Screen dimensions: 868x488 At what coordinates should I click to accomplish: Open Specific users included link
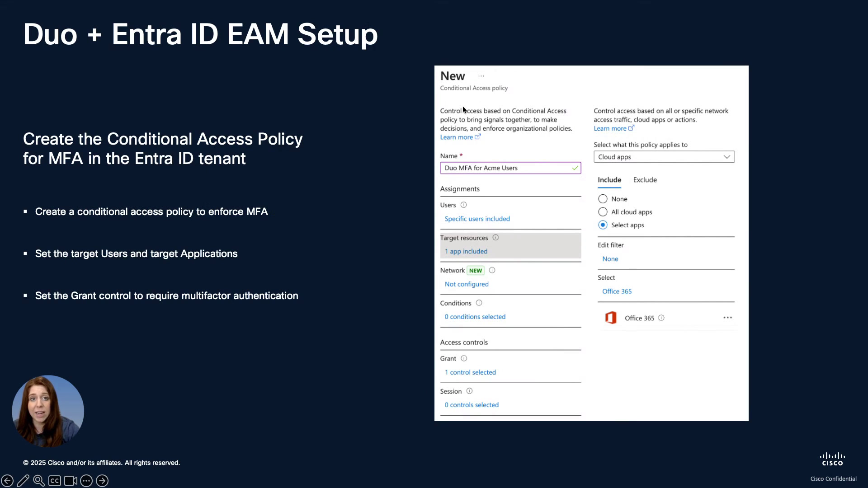click(x=477, y=219)
